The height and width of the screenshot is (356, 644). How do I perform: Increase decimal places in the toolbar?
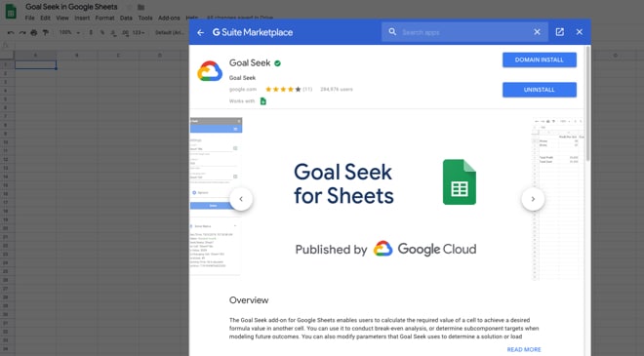pos(125,32)
